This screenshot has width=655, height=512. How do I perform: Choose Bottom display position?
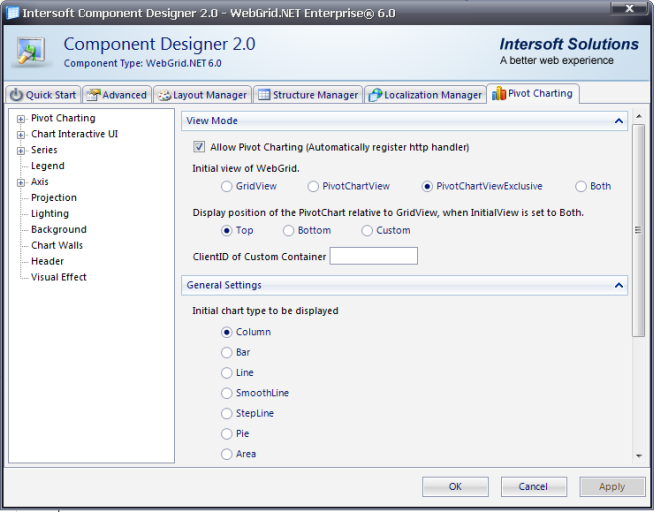(x=288, y=231)
